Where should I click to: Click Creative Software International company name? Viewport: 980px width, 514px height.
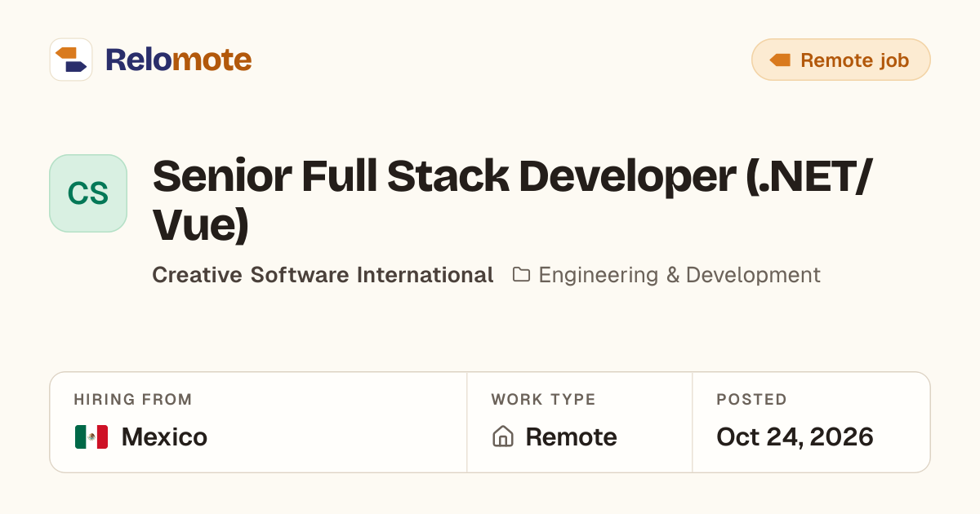[x=323, y=275]
